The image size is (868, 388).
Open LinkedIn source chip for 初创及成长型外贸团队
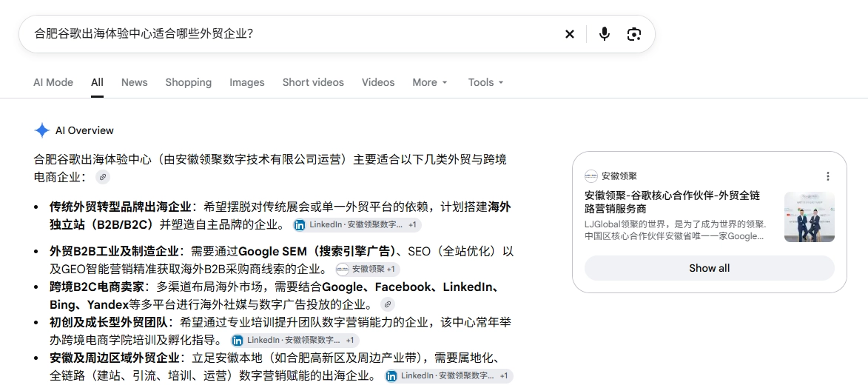click(x=295, y=341)
